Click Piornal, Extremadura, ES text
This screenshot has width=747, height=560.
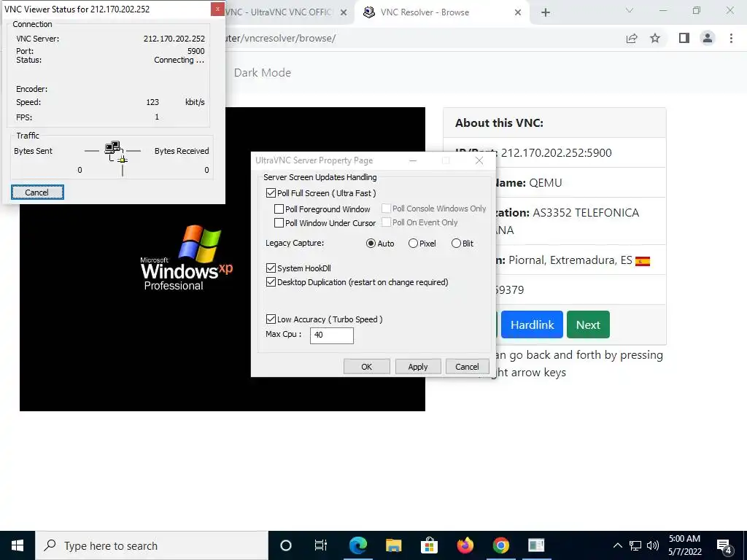570,260
